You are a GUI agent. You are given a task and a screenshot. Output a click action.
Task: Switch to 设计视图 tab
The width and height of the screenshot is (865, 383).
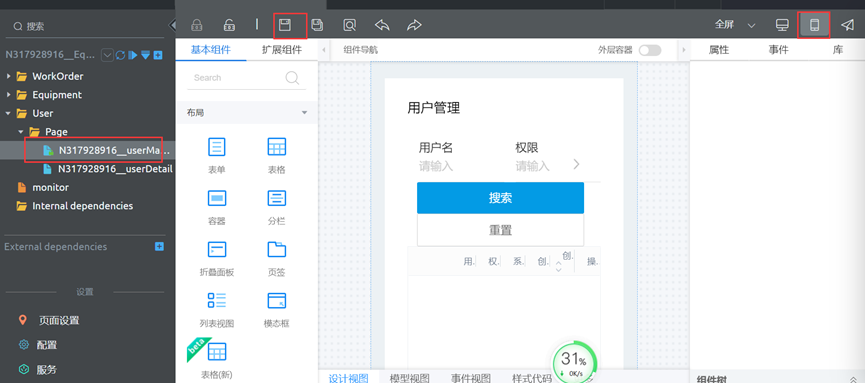pyautogui.click(x=349, y=378)
